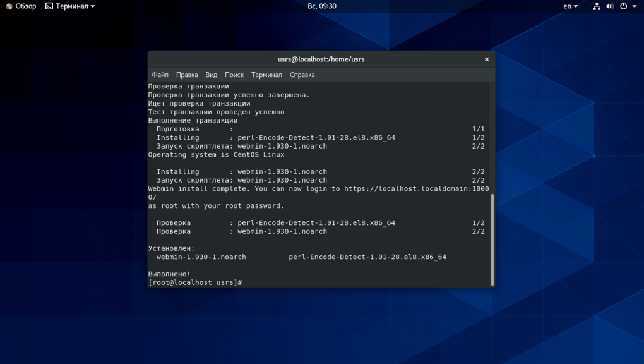Click the terminal's vertical scrollbar handle
Screen dimensions: 644x364
[x=492, y=239]
